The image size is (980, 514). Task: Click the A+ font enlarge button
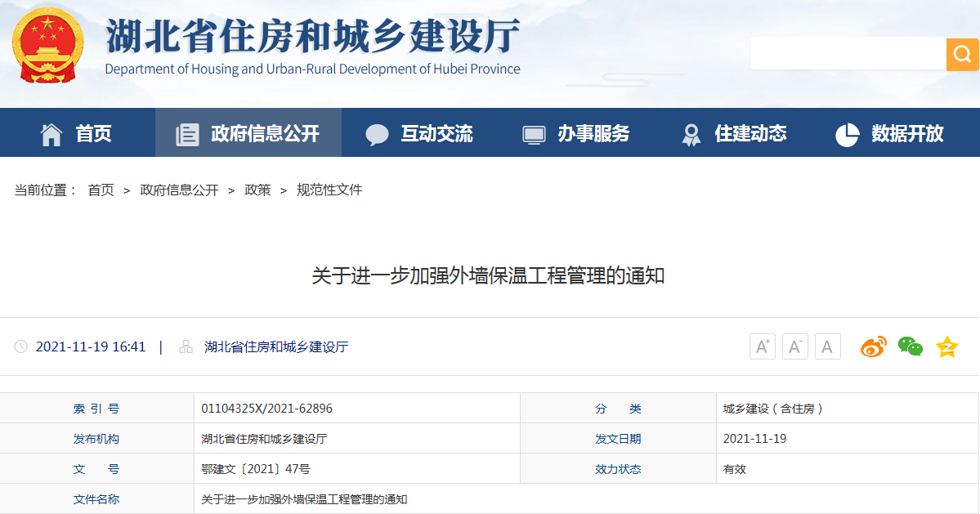click(x=762, y=346)
